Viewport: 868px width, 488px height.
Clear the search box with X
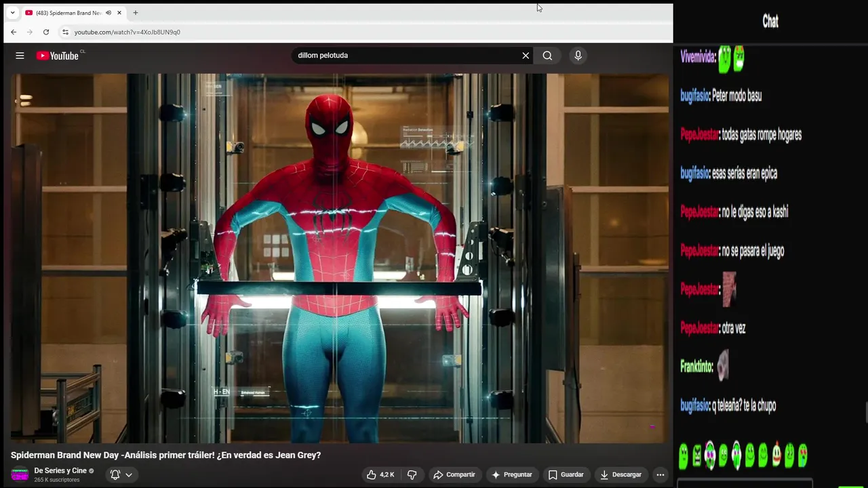(526, 56)
